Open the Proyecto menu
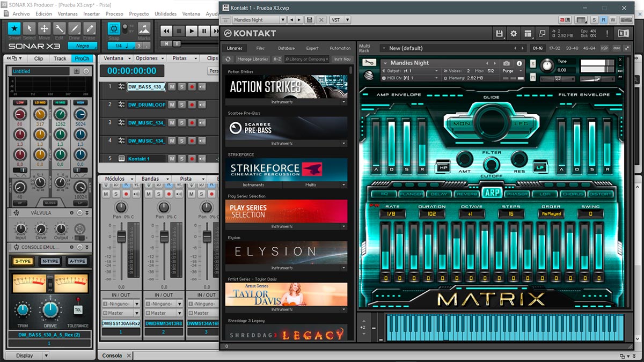 point(139,13)
